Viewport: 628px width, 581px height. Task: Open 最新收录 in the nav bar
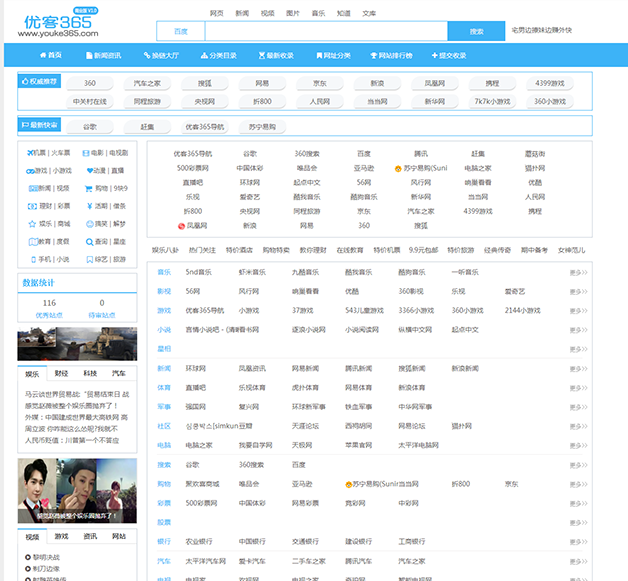tap(276, 55)
